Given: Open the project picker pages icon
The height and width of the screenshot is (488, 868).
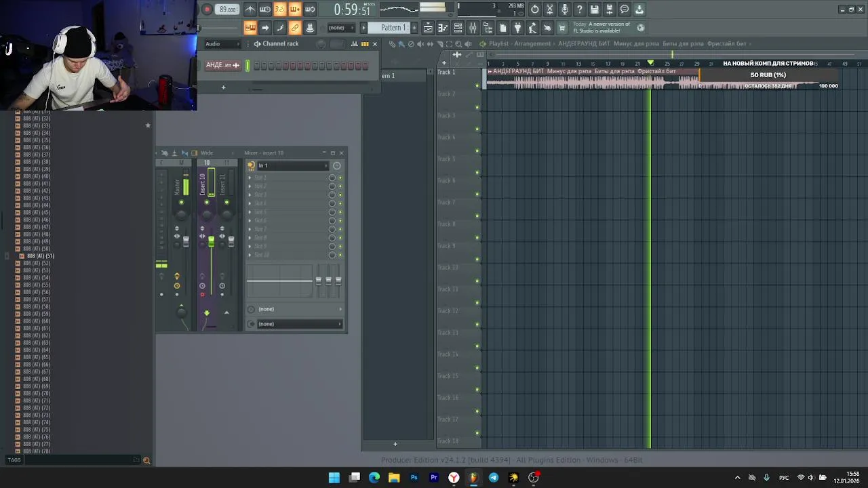Looking at the screenshot, I should tap(502, 28).
